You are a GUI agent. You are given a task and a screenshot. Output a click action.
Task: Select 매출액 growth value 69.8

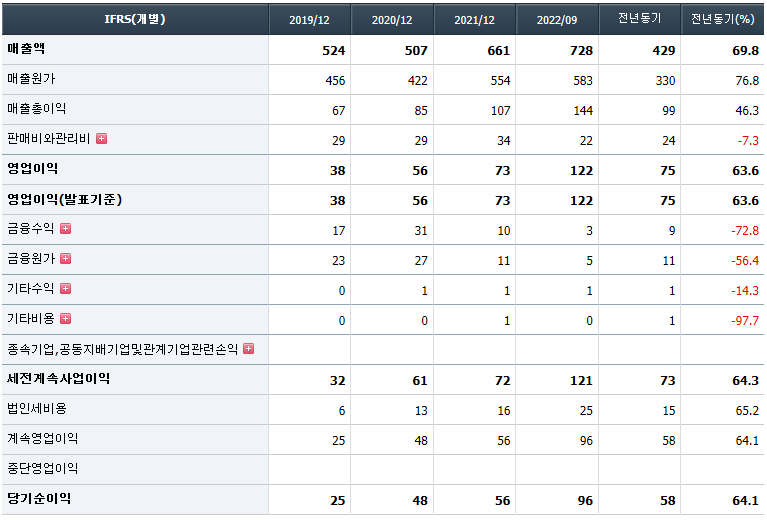coord(745,50)
